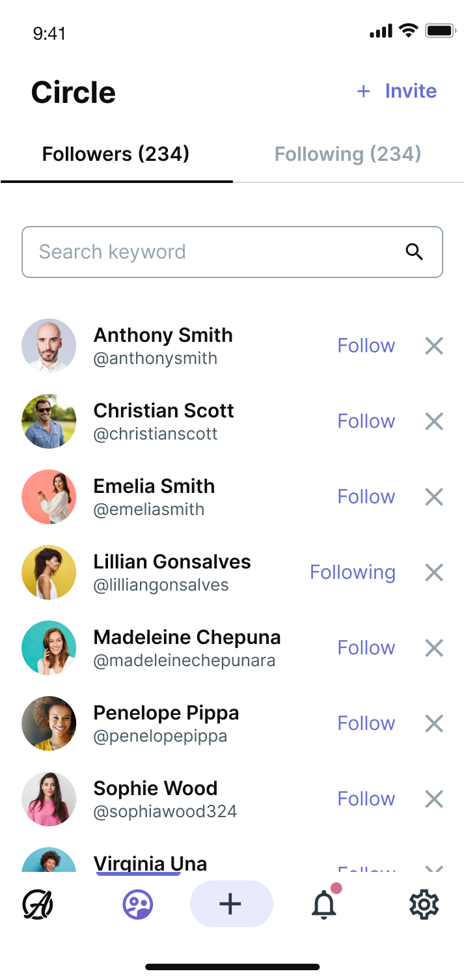Image resolution: width=464 pixels, height=980 pixels.
Task: Follow Madeleine Chepuna
Action: (366, 648)
